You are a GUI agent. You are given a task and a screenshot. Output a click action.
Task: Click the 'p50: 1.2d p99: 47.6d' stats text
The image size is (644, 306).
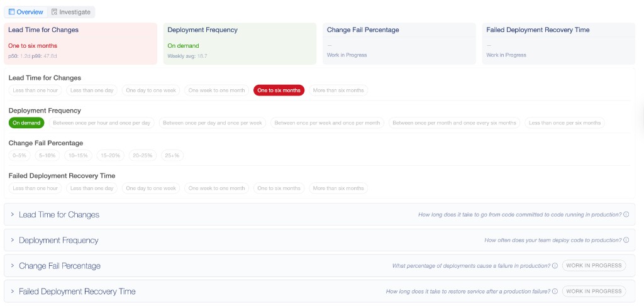(x=33, y=56)
